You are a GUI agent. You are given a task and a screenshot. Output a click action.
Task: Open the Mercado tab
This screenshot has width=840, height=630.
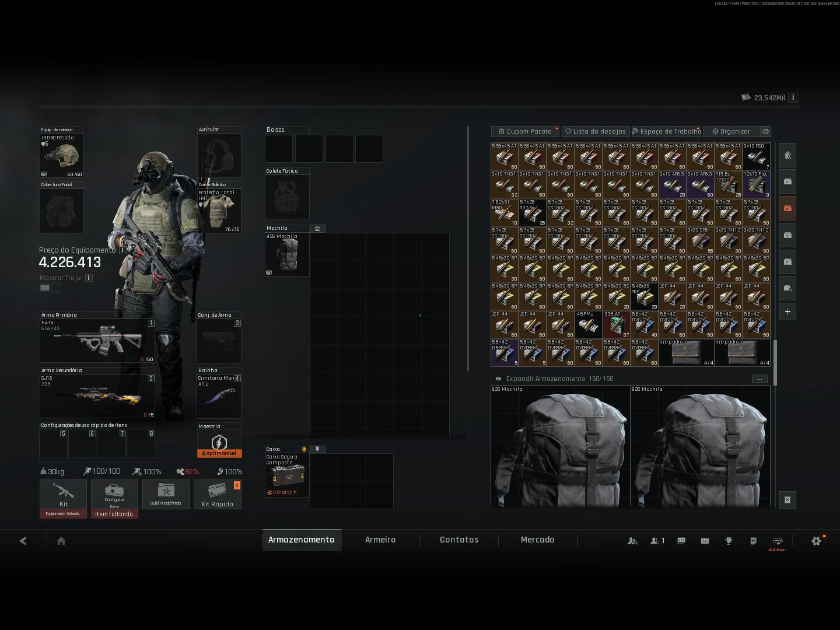(x=537, y=540)
